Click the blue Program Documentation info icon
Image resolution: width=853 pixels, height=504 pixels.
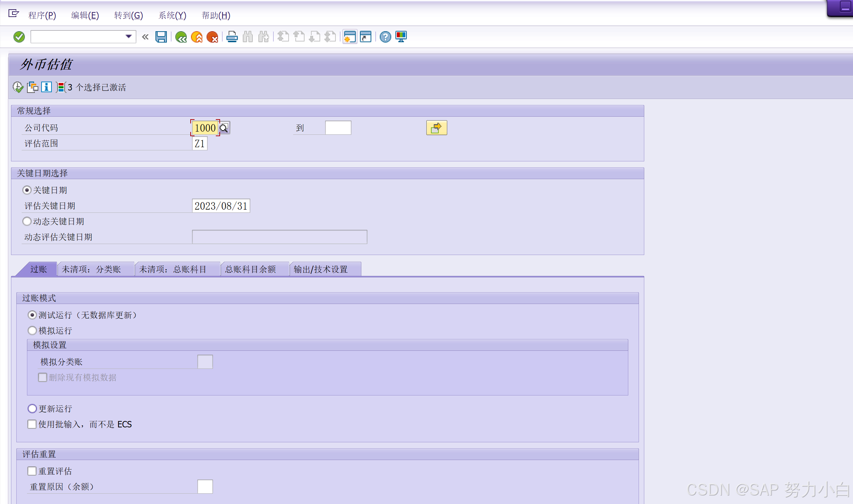click(x=47, y=87)
